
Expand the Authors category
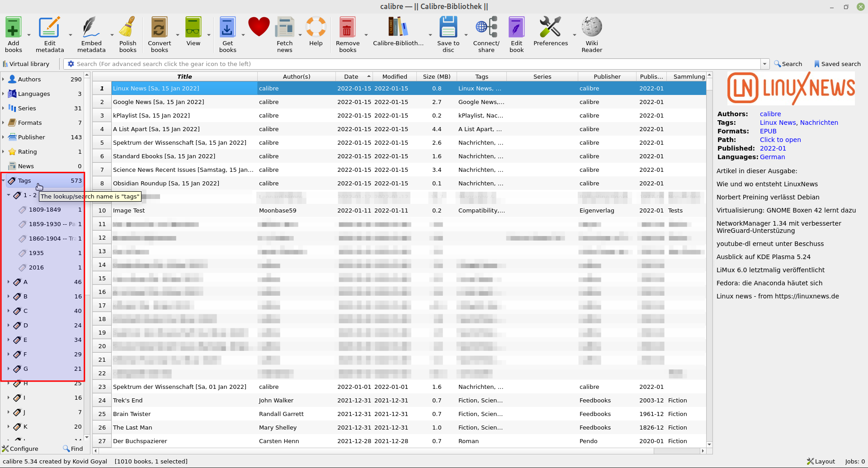click(3, 79)
